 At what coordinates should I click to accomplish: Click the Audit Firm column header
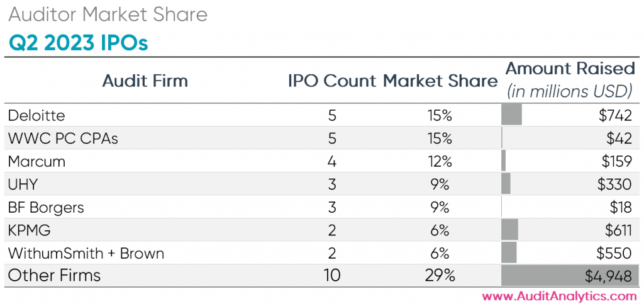click(x=145, y=81)
